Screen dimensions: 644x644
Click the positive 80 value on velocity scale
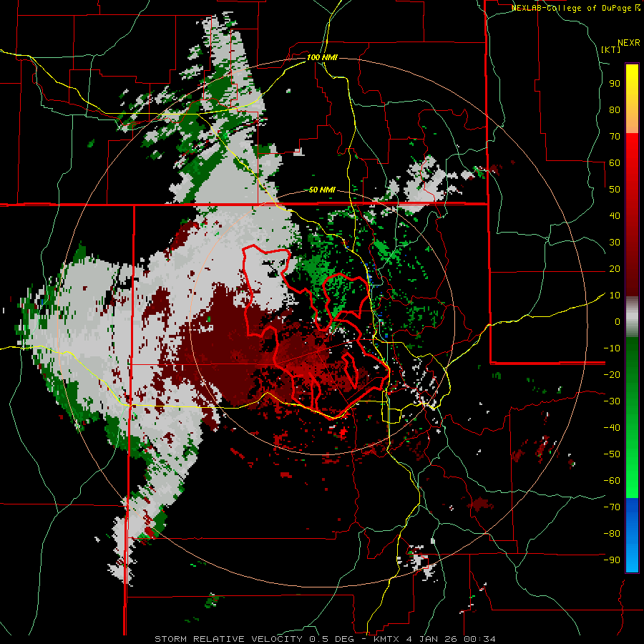pyautogui.click(x=615, y=109)
